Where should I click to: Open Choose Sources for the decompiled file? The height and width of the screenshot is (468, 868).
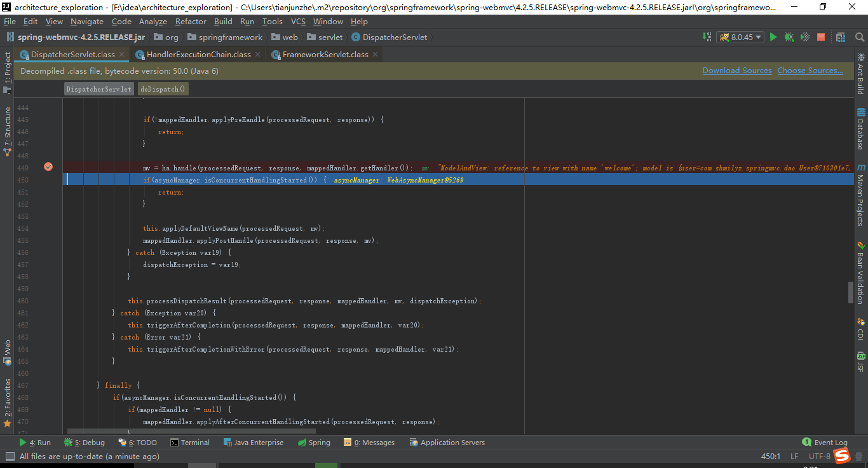(x=810, y=71)
